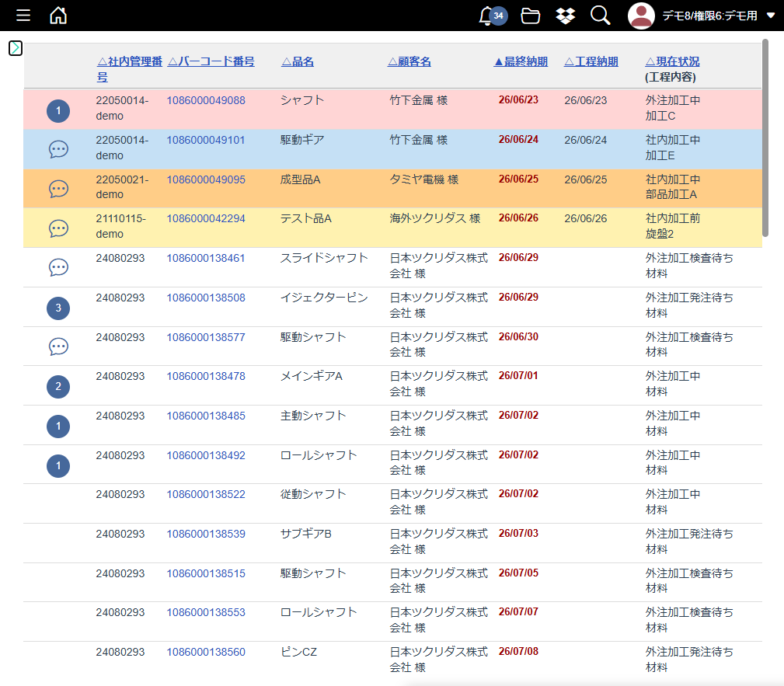784x686 pixels.
Task: Expand the デモ8/権限6:デモ用 user dropdown
Action: tap(719, 16)
